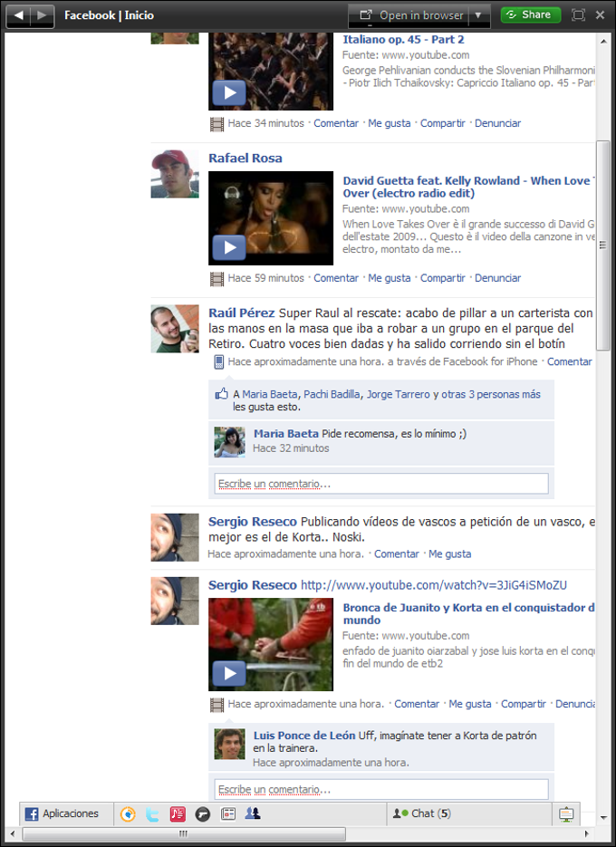Play the David Guetta video

(229, 247)
